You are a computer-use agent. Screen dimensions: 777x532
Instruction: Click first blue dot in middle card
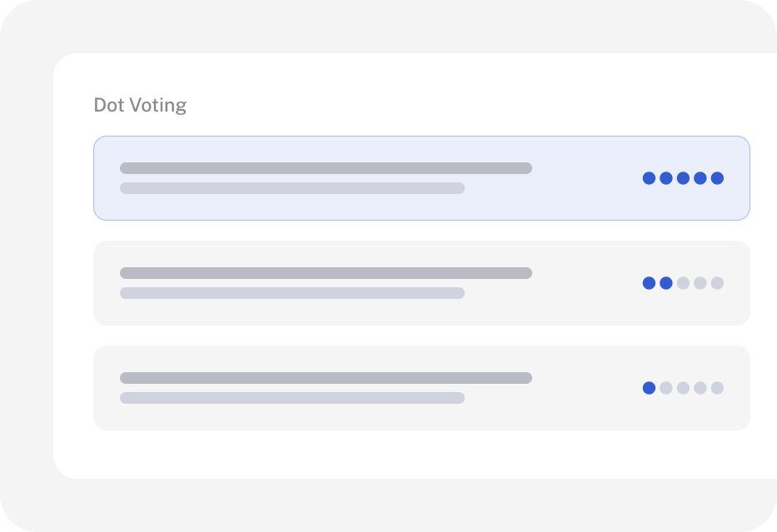[649, 283]
